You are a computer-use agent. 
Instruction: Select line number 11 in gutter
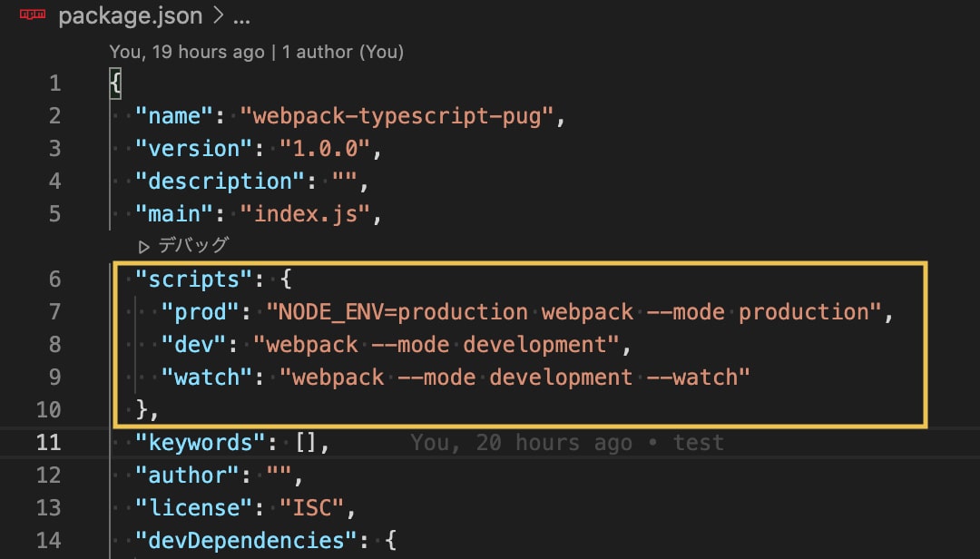tap(49, 443)
